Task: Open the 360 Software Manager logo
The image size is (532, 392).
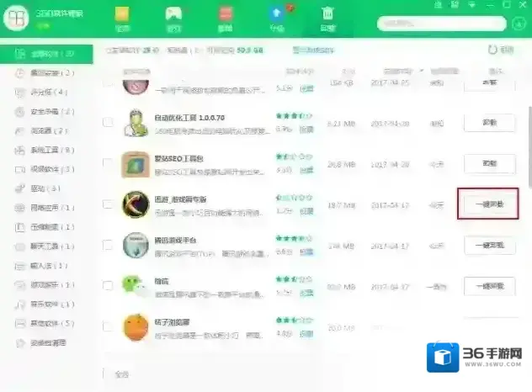Action: (16, 19)
